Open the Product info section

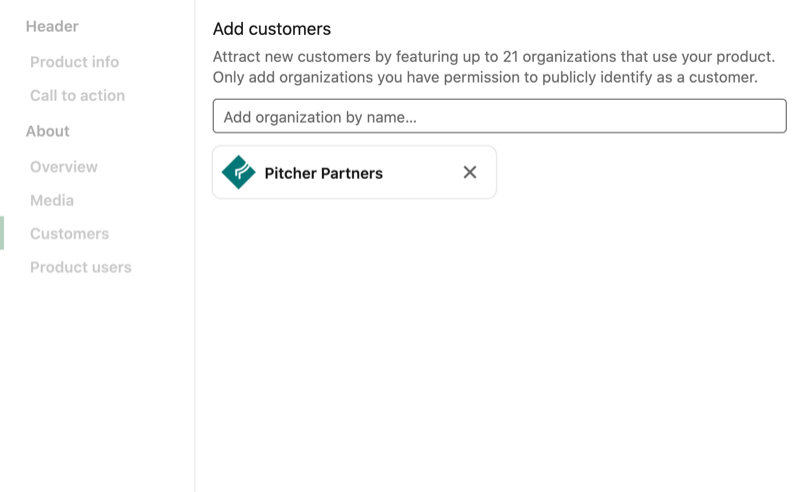(x=74, y=62)
